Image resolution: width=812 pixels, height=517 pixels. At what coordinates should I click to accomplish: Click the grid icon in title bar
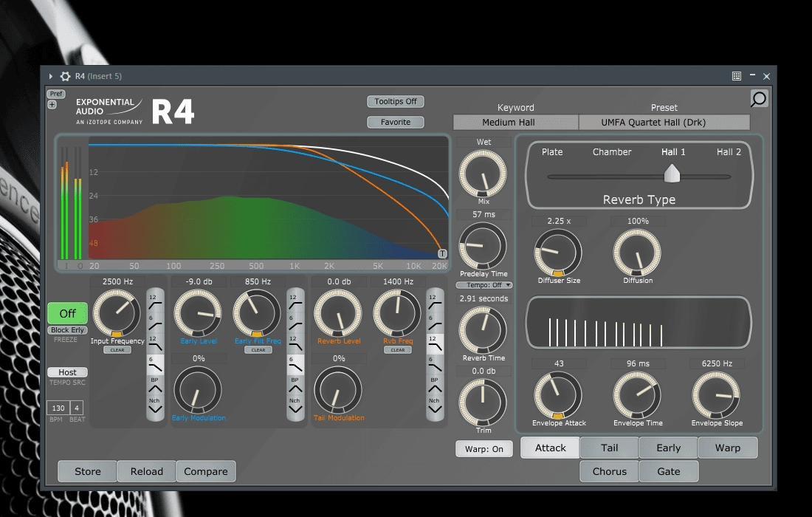pos(737,76)
